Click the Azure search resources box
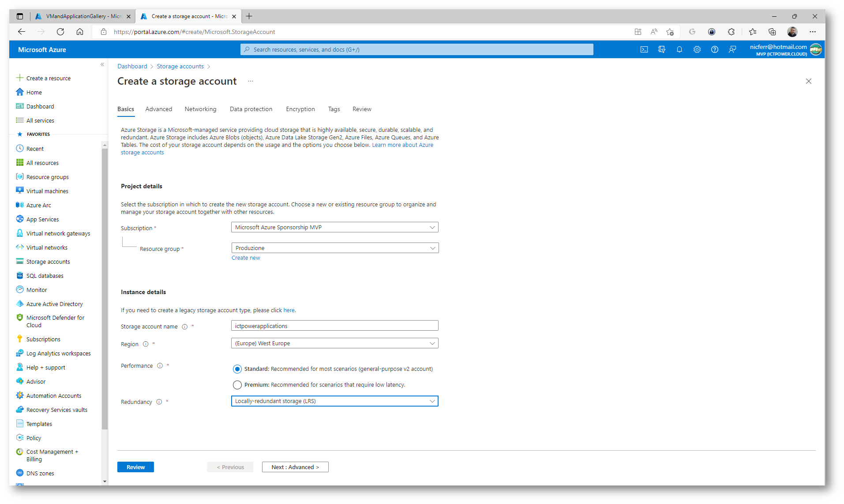Image resolution: width=844 pixels, height=504 pixels. tap(417, 49)
